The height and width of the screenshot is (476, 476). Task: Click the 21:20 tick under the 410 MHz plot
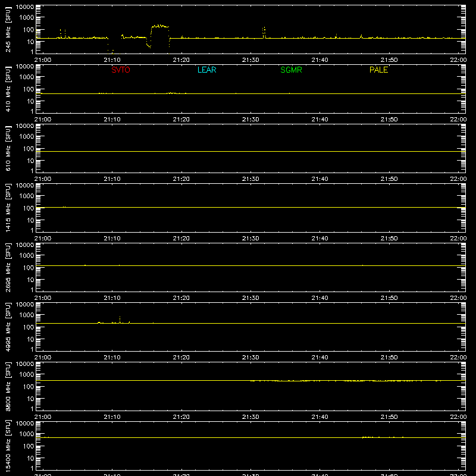click(x=181, y=120)
